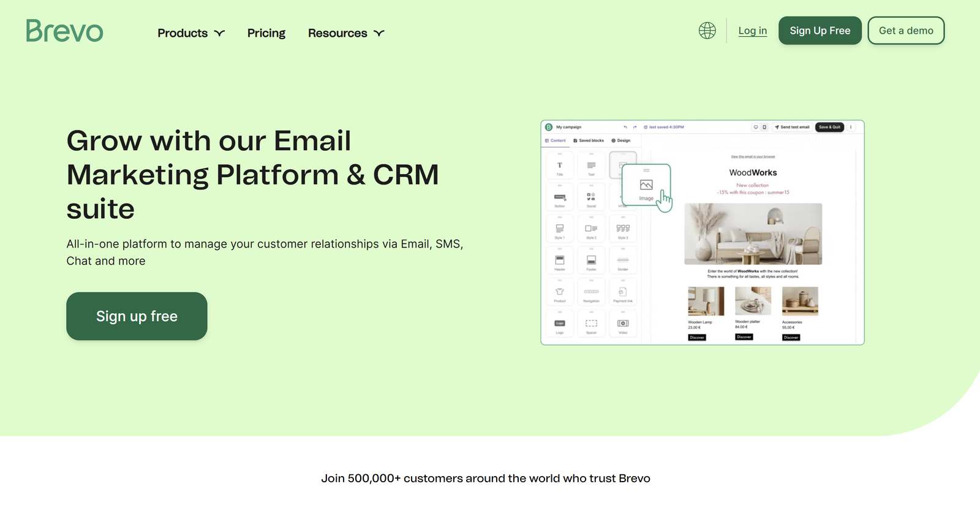Viewport: 980px width, 508px height.
Task: Click the green B icon beside My campaign
Action: 549,127
